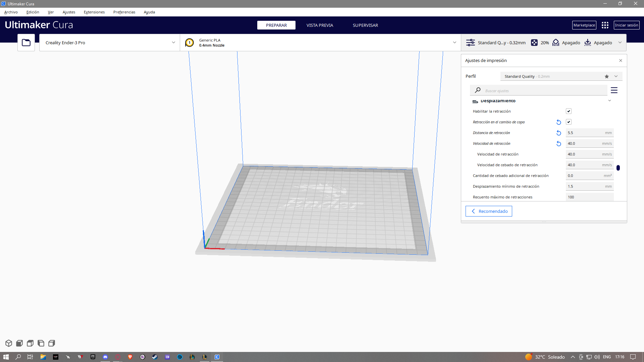Click the Recomendado button
Image resolution: width=644 pixels, height=362 pixels.
488,211
